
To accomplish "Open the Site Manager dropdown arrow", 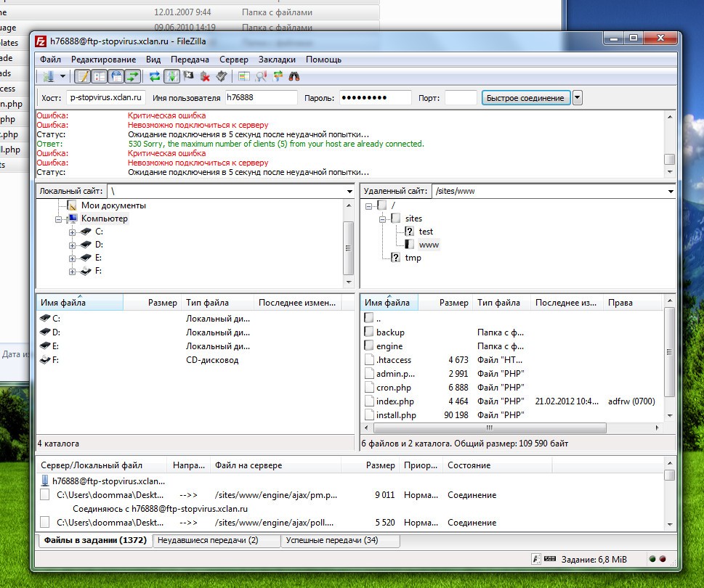I will point(63,76).
